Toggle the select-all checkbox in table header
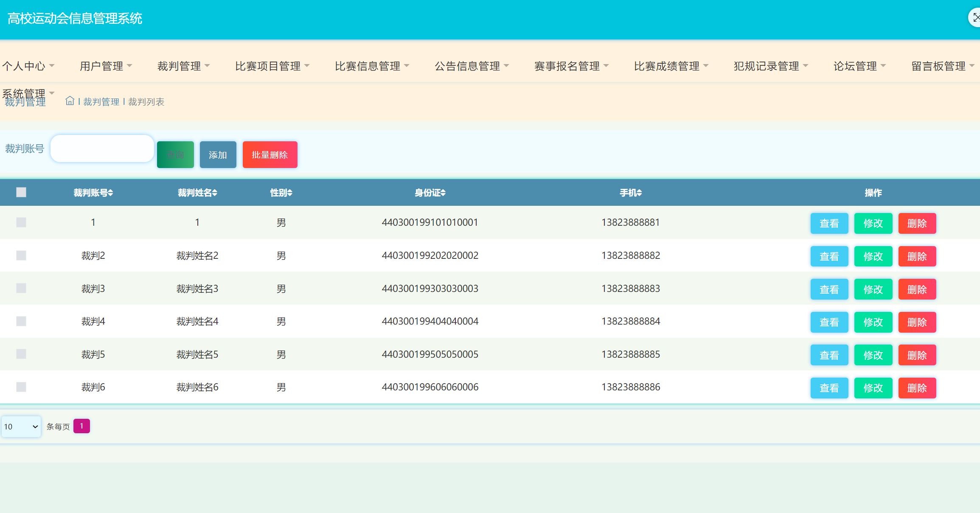The width and height of the screenshot is (980, 513). click(x=21, y=193)
